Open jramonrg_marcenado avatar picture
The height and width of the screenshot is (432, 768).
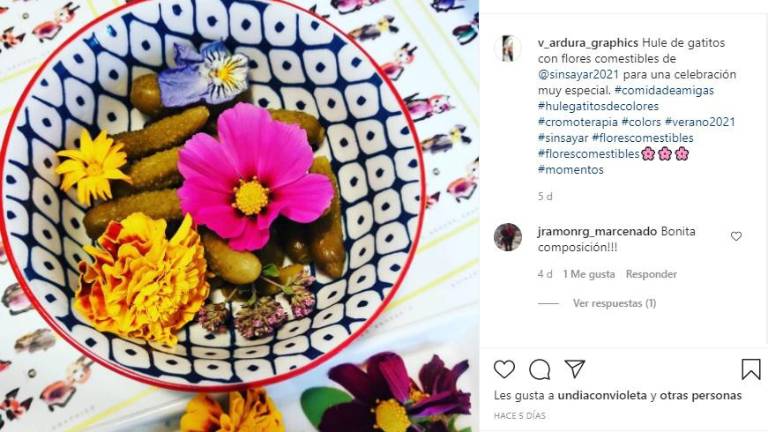[x=507, y=237]
